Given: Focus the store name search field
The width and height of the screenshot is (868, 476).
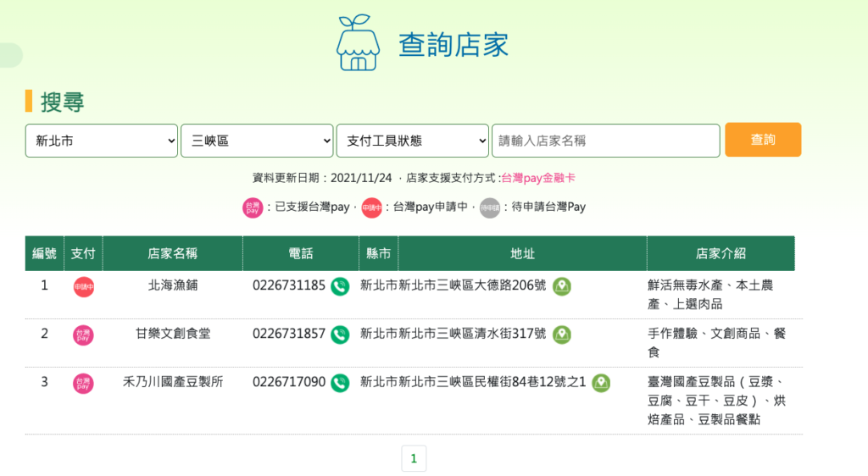Looking at the screenshot, I should pos(605,141).
